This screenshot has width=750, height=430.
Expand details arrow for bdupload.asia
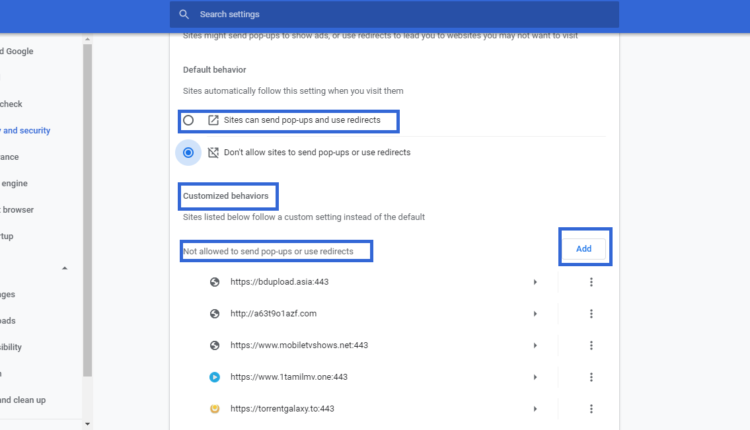535,282
